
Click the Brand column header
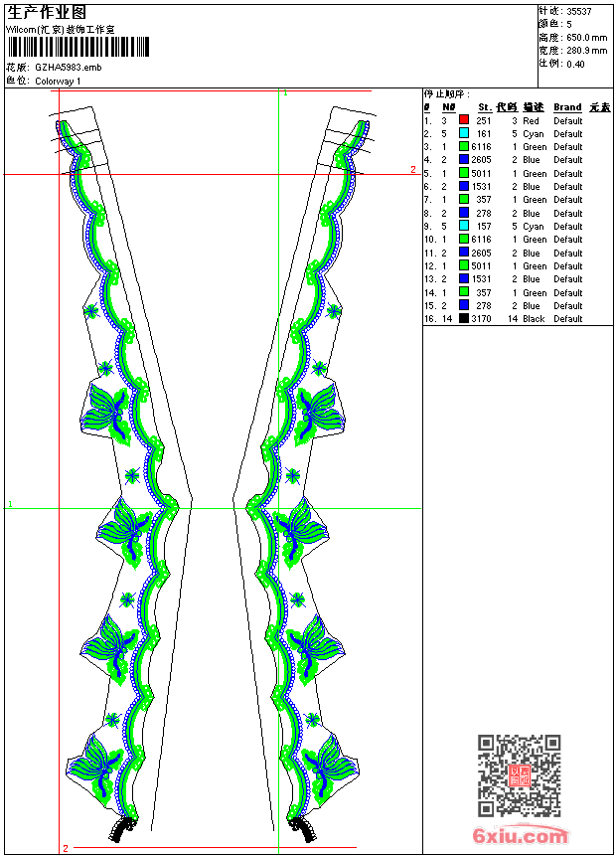point(567,107)
